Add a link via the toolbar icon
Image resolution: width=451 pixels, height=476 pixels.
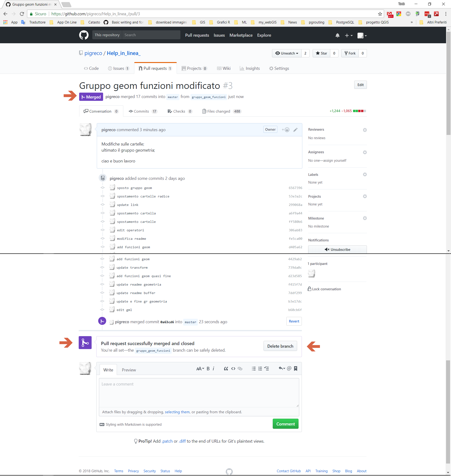[240, 369]
